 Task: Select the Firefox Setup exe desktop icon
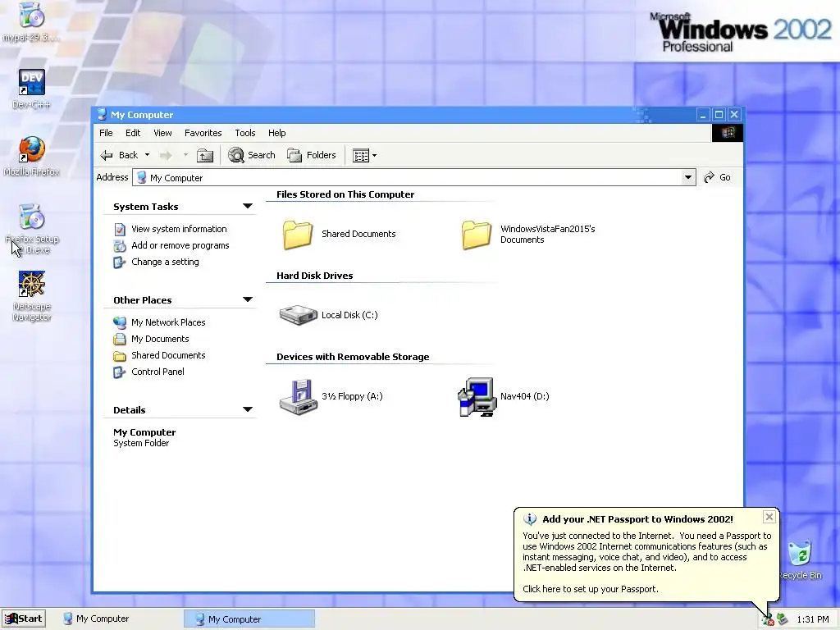click(x=32, y=229)
